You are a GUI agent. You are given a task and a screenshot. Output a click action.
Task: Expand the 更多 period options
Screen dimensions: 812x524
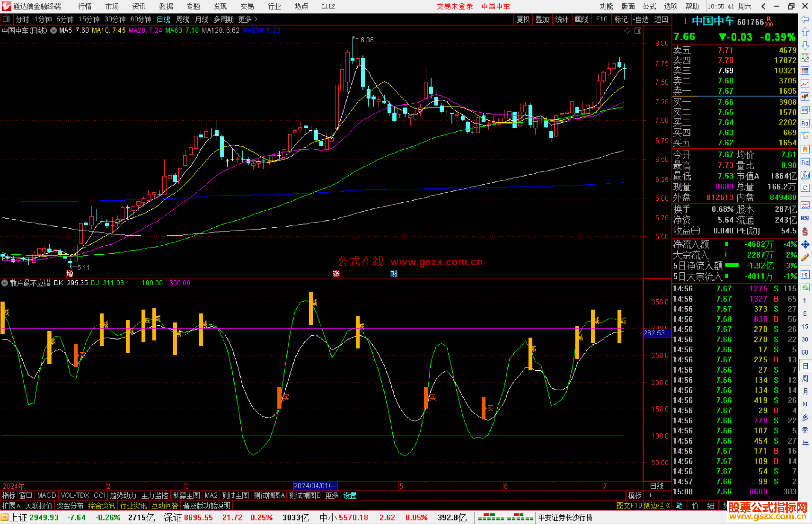coord(247,19)
